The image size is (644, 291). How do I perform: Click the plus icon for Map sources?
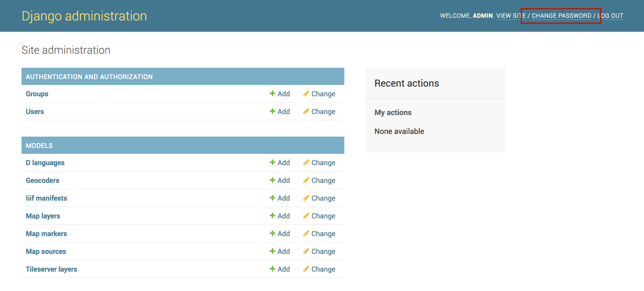coord(272,251)
